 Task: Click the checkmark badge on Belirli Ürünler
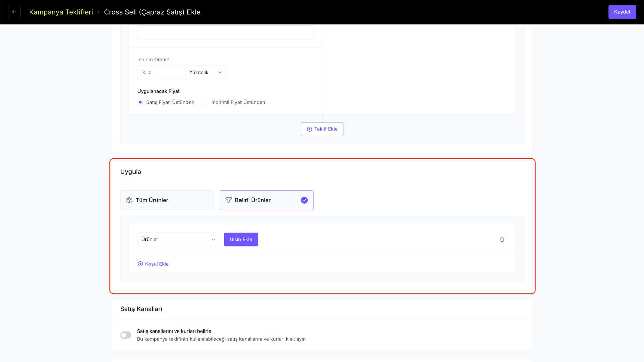click(304, 200)
